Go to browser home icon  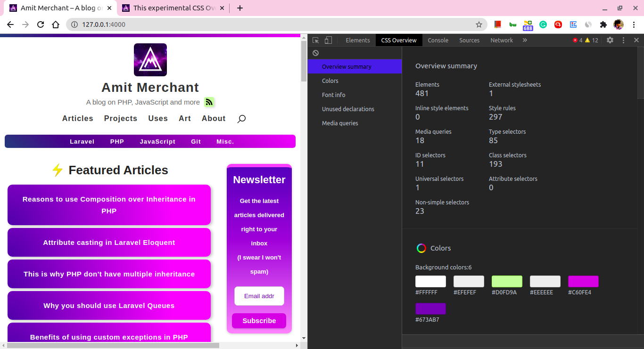tap(56, 24)
